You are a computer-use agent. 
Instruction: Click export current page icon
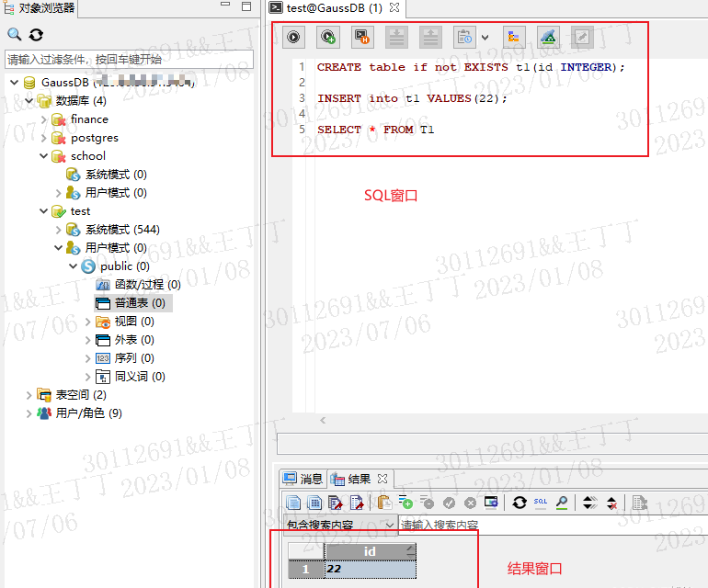pos(357,503)
